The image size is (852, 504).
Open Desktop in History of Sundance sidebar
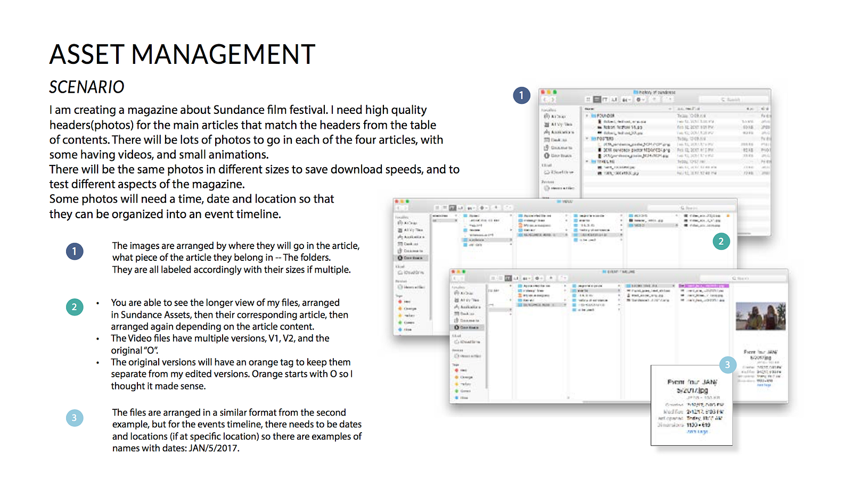(x=555, y=140)
